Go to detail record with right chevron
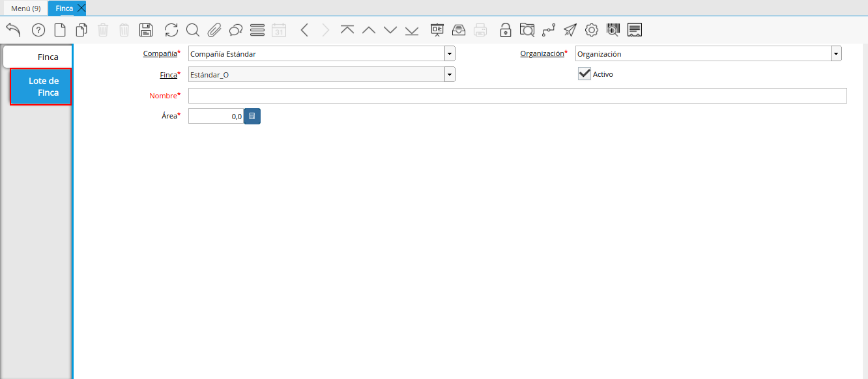 pos(326,30)
